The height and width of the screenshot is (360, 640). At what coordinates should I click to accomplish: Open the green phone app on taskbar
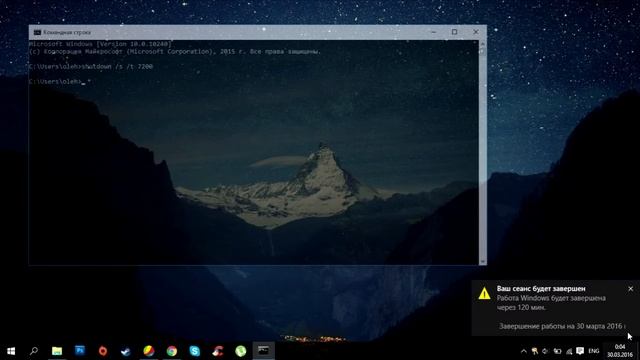240,351
